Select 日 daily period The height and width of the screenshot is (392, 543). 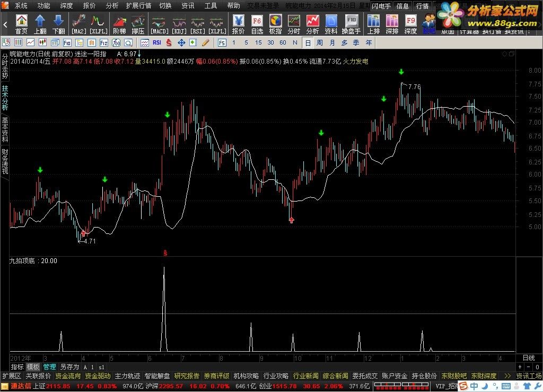click(308, 43)
